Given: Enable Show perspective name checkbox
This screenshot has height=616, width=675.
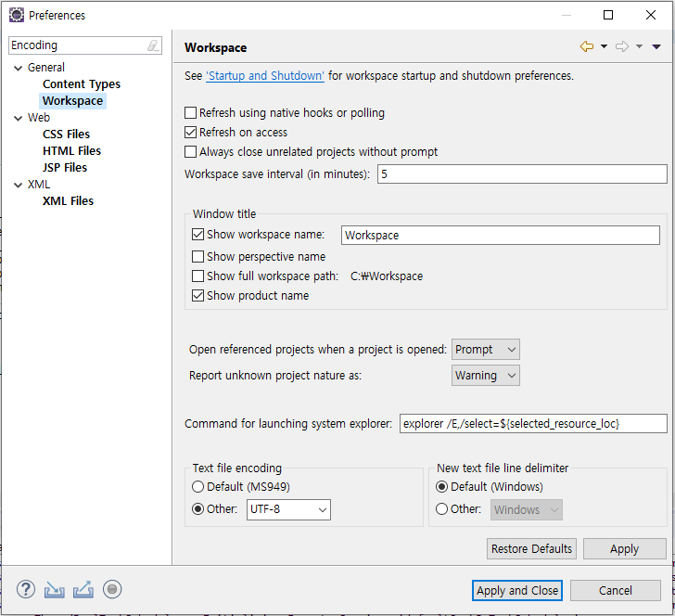Looking at the screenshot, I should [x=197, y=257].
